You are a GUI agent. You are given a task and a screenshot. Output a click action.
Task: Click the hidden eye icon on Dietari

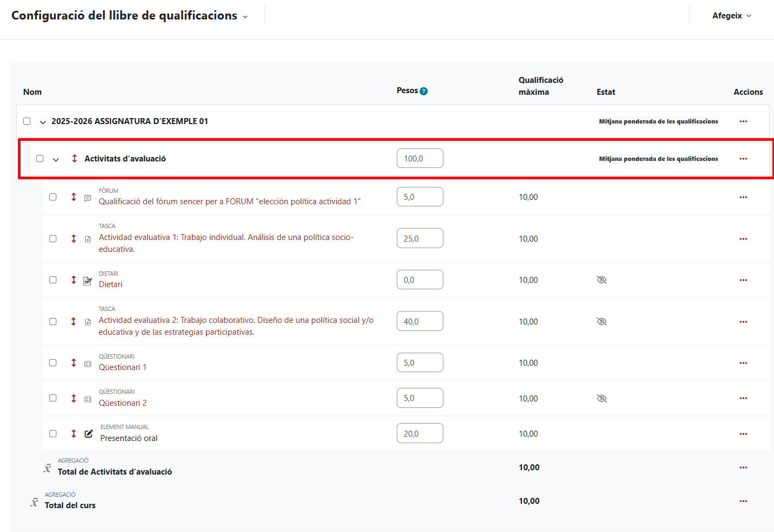602,280
